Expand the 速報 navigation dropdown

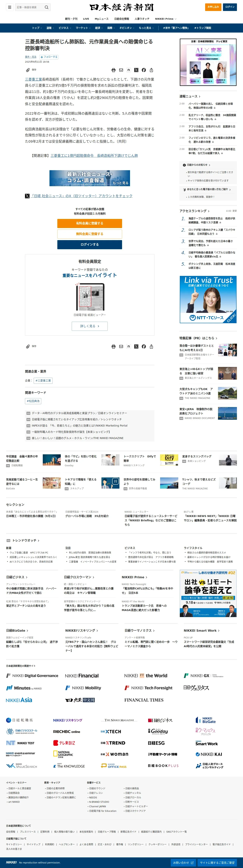(x=51, y=28)
